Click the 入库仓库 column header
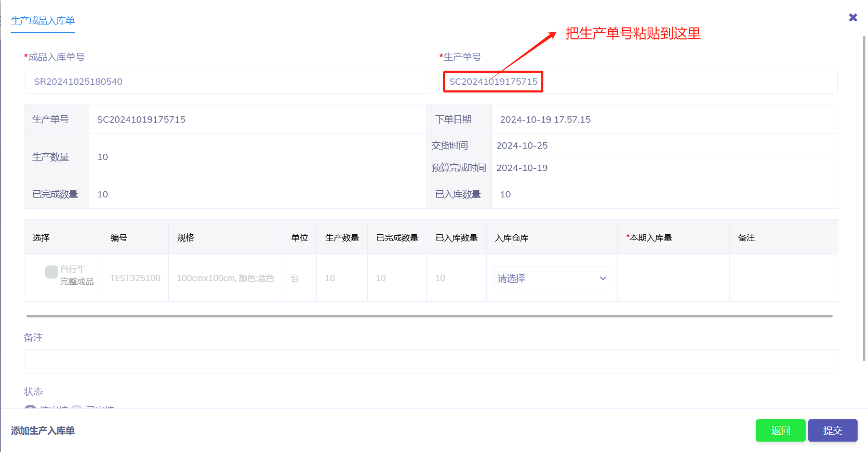 [512, 237]
